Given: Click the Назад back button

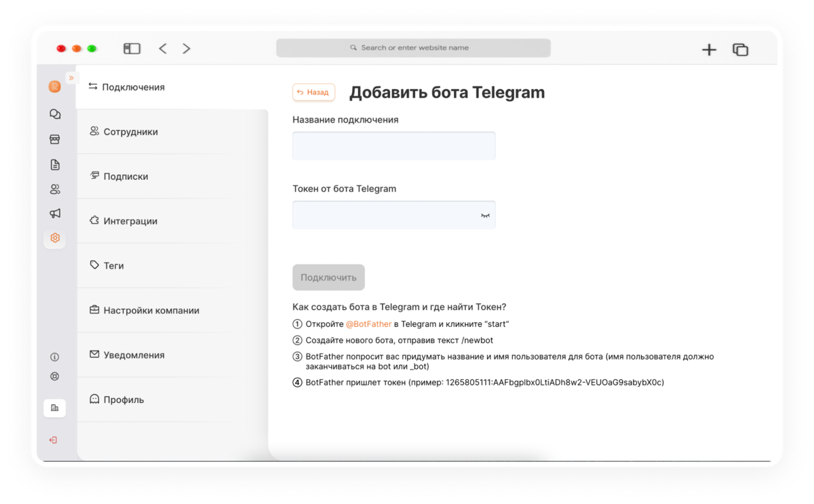Looking at the screenshot, I should pos(313,92).
